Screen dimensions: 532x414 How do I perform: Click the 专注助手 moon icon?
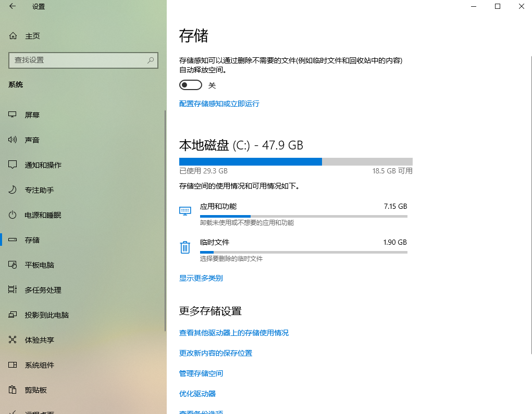click(x=12, y=190)
